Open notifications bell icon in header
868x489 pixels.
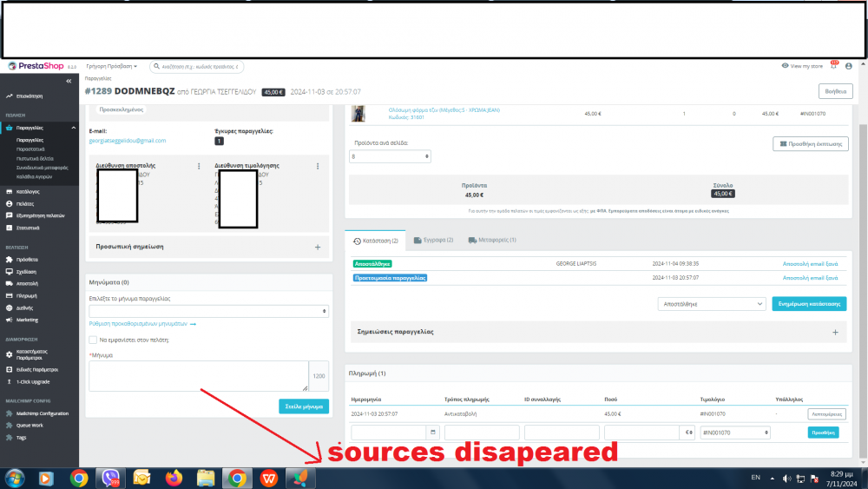click(833, 65)
